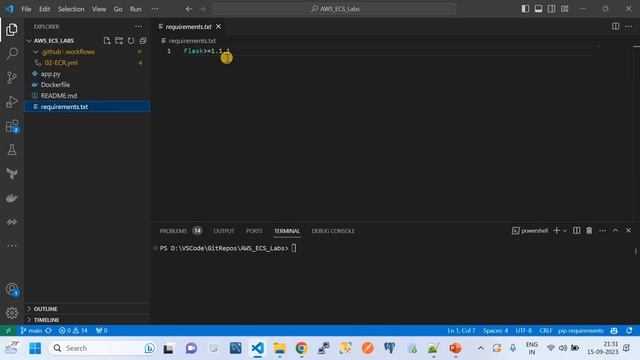Open the Source Control view
Screen dimensions: 640x360
pos(12,78)
